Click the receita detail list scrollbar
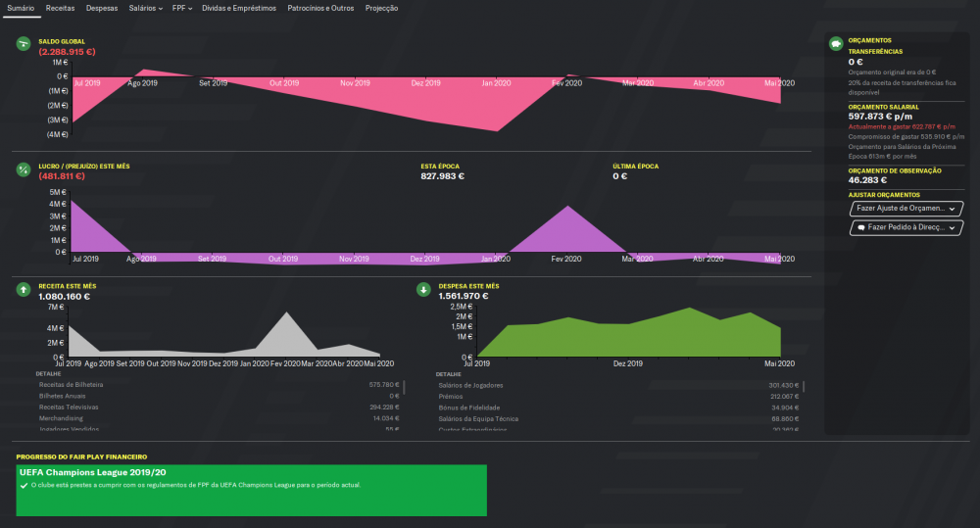The width and height of the screenshot is (980, 528). tap(405, 387)
